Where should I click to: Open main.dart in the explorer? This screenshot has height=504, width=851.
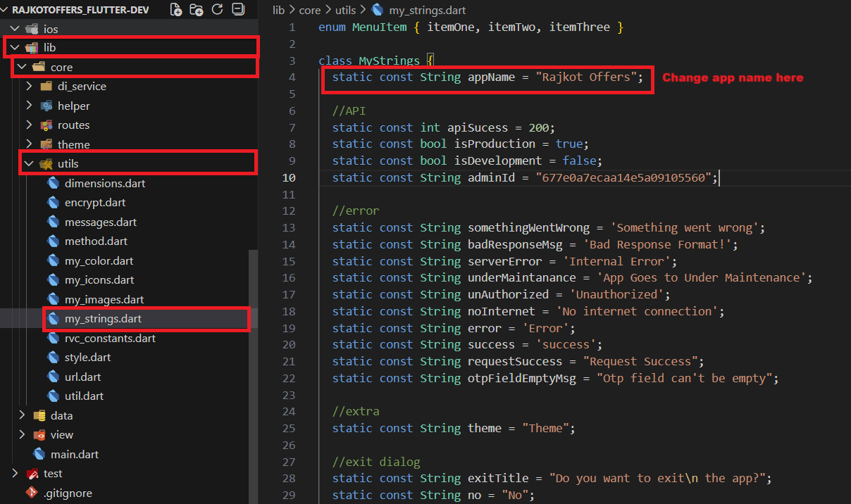(74, 454)
